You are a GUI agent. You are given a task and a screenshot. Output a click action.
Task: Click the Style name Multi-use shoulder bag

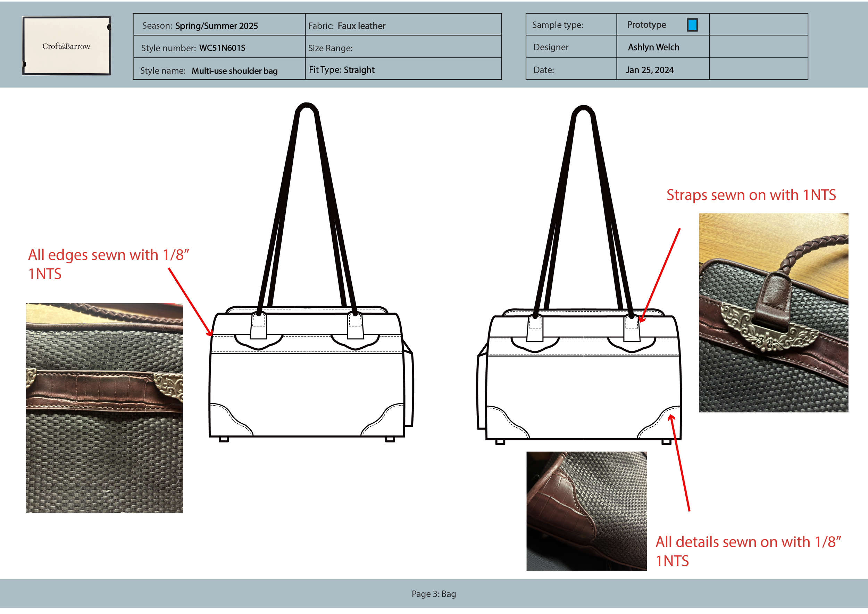click(x=234, y=71)
